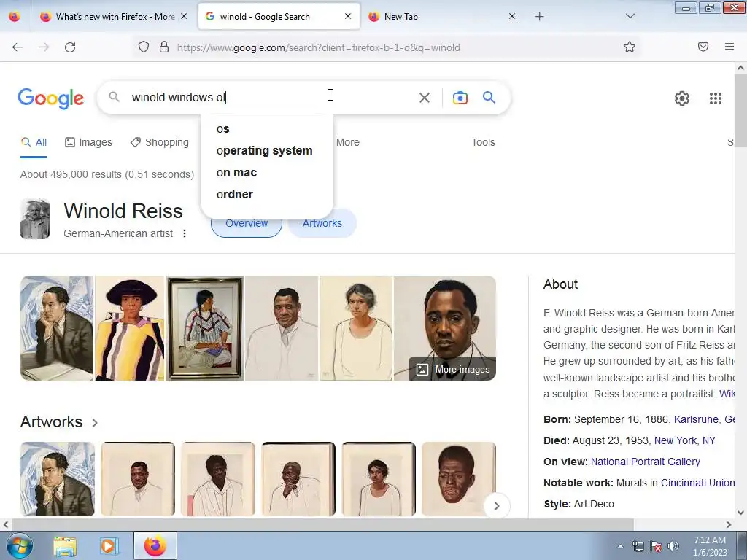This screenshot has height=560, width=747.
Task: Click horizontal scrollbar right arrow
Action: tap(729, 525)
